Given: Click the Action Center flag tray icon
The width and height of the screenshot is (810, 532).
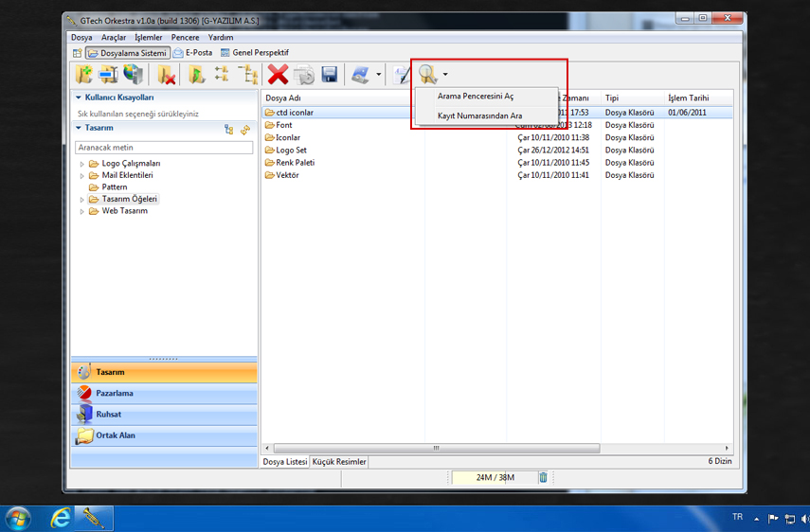Looking at the screenshot, I should [773, 519].
